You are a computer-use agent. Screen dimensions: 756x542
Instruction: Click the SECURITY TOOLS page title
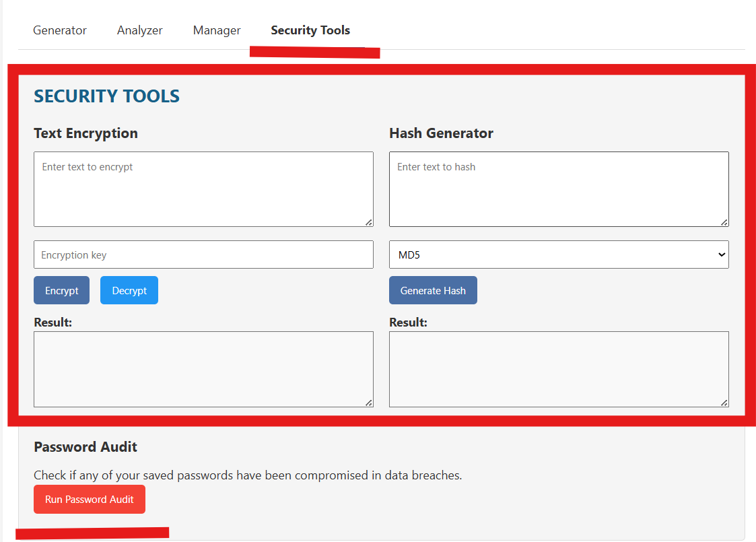click(106, 96)
